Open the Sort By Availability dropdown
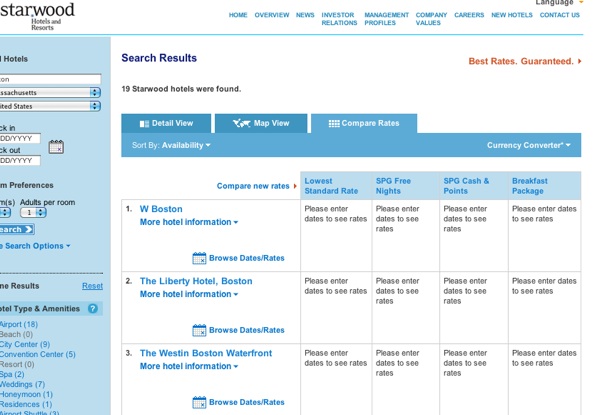 [171, 145]
